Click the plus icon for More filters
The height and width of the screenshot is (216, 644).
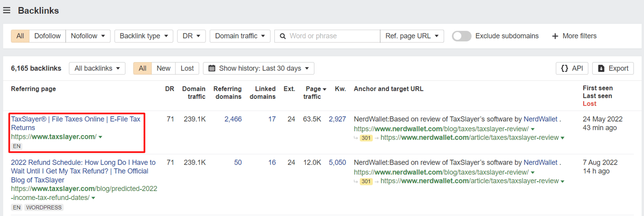555,36
